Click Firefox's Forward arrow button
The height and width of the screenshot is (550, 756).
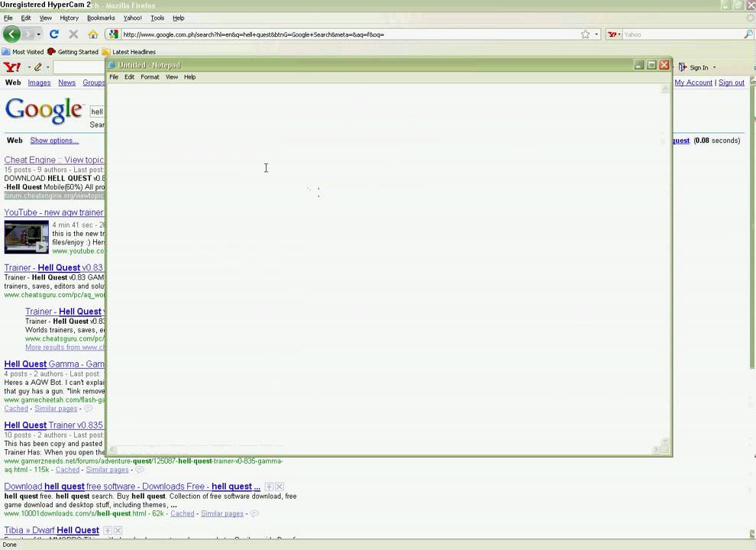coord(28,34)
